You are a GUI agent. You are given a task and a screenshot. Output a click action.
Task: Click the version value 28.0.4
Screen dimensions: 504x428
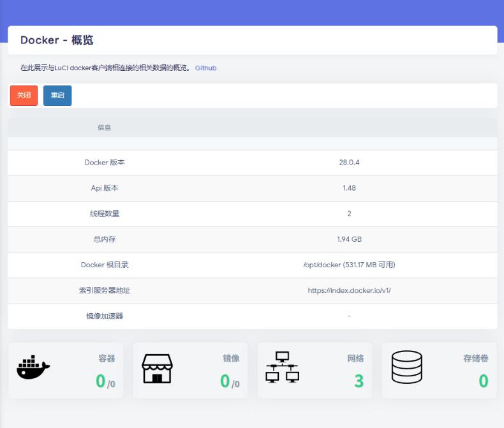(349, 163)
